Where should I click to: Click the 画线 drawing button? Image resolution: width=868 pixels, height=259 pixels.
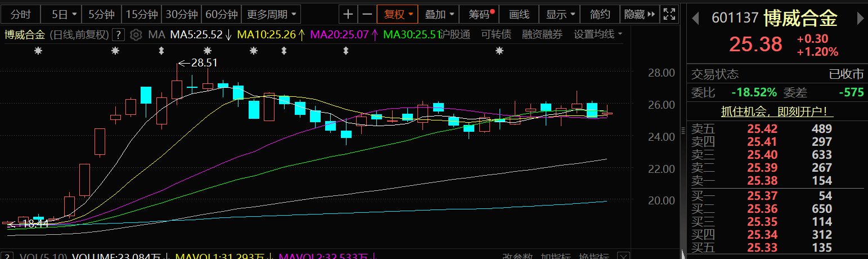[x=519, y=14]
